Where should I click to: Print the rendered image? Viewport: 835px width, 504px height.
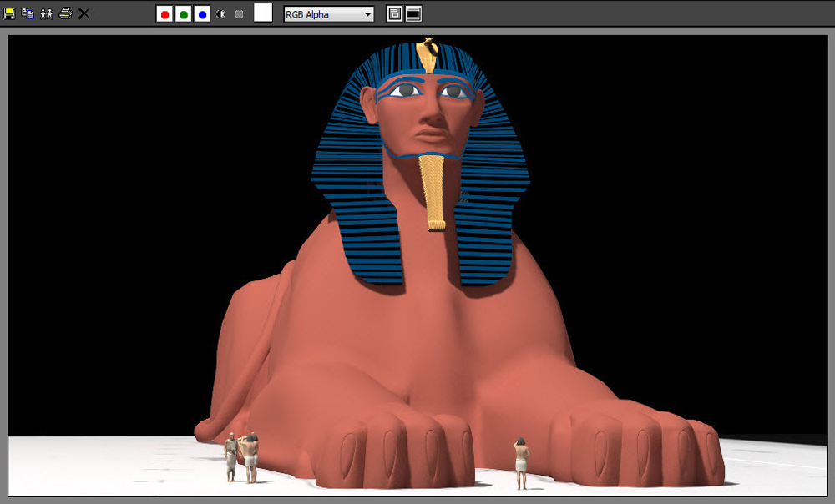(65, 13)
